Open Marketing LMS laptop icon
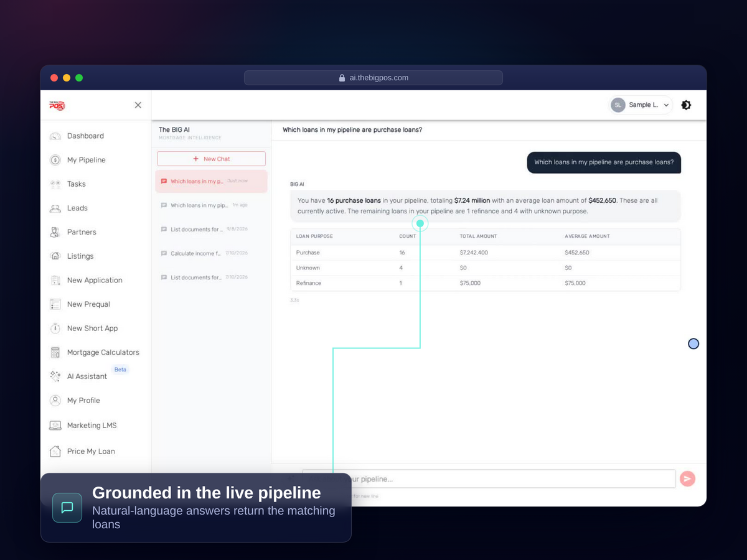Screen dimensions: 747x560 point(55,426)
